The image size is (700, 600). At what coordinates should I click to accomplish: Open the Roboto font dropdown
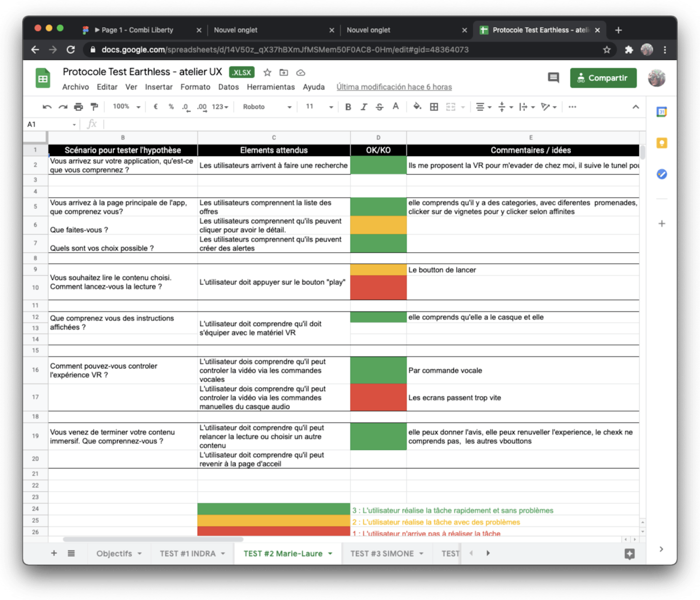click(x=267, y=107)
